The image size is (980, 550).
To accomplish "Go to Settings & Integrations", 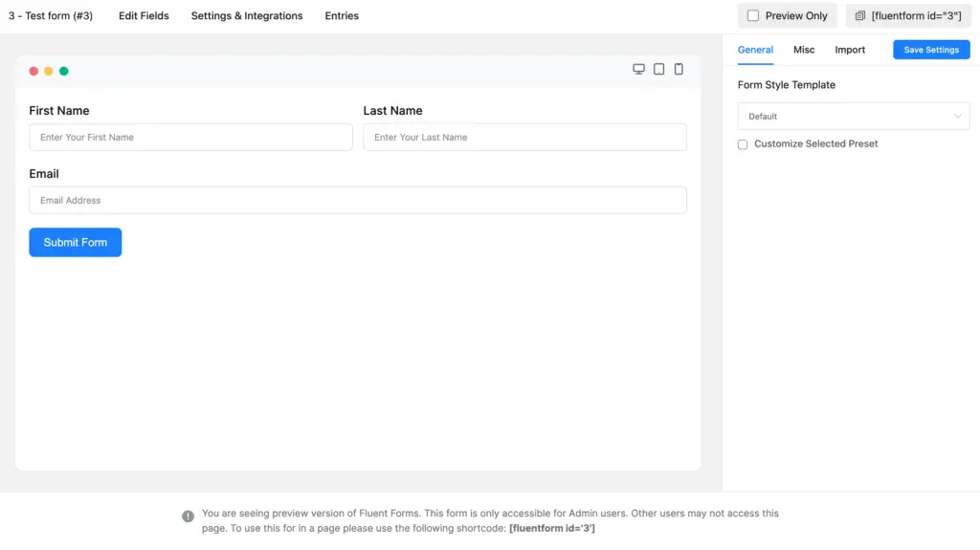I will [x=247, y=16].
